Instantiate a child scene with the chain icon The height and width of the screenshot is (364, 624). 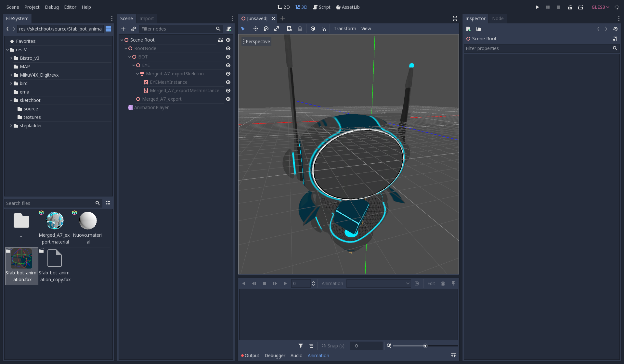point(133,29)
